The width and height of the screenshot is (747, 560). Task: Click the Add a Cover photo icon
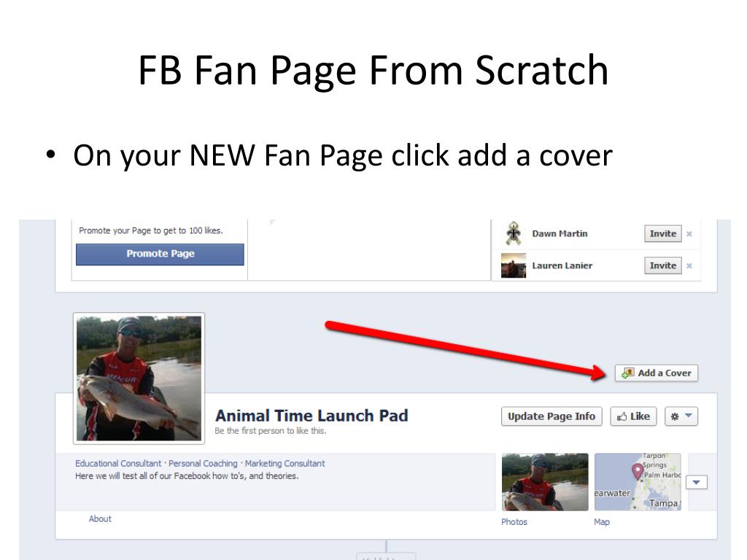point(628,373)
